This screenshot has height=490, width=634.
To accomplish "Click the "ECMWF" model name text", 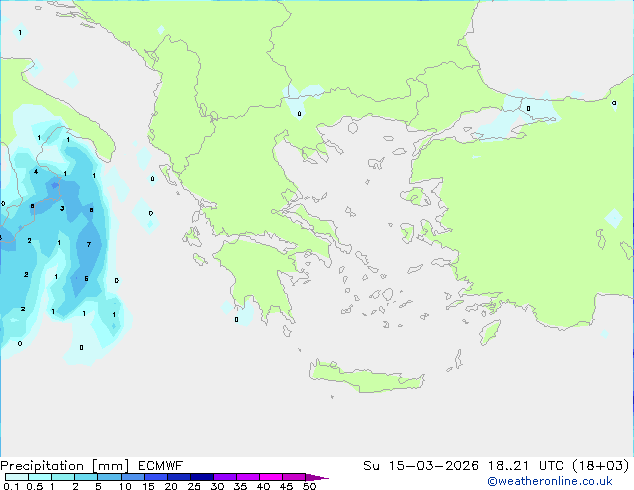I will coord(161,466).
